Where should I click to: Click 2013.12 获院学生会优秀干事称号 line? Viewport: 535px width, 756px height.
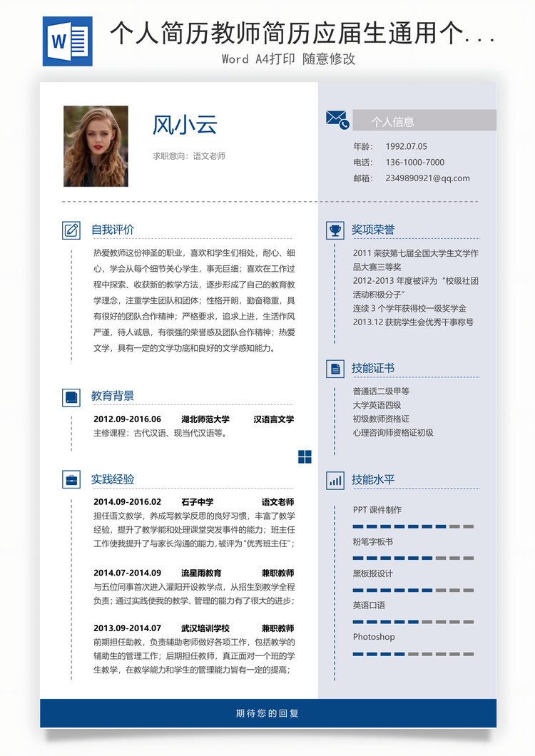413,322
